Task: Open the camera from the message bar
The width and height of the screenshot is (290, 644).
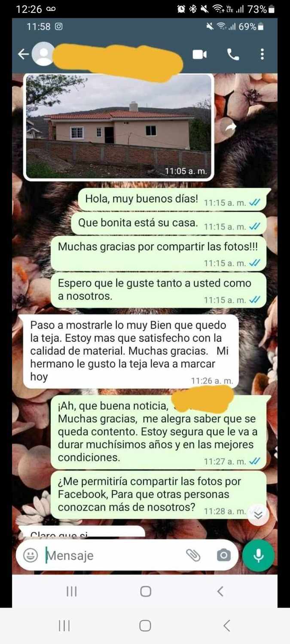Action: 223,556
